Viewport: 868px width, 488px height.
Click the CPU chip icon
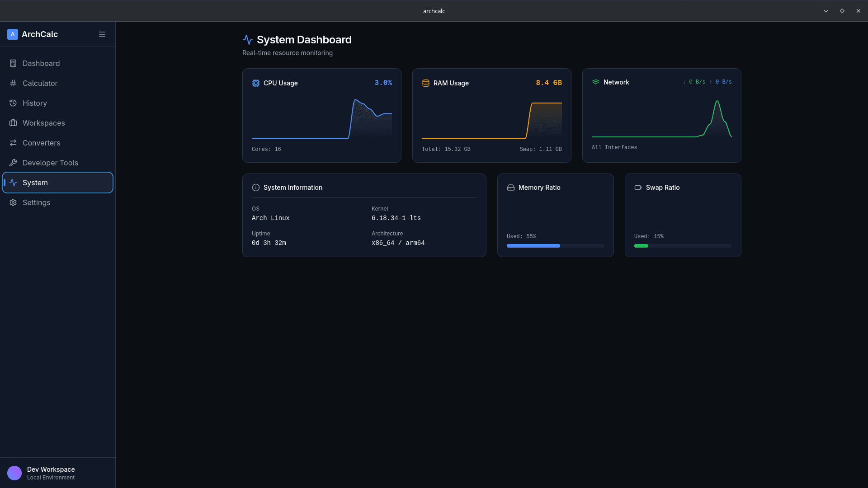click(x=256, y=83)
